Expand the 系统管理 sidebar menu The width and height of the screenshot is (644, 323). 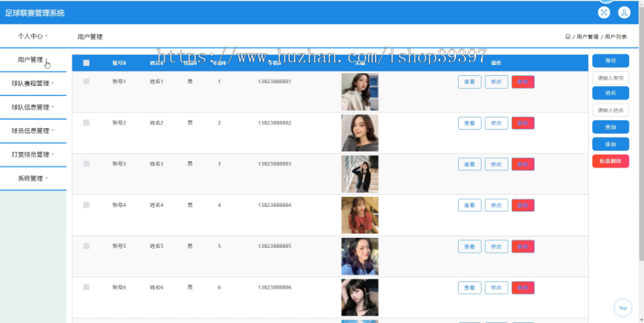pyautogui.click(x=33, y=178)
